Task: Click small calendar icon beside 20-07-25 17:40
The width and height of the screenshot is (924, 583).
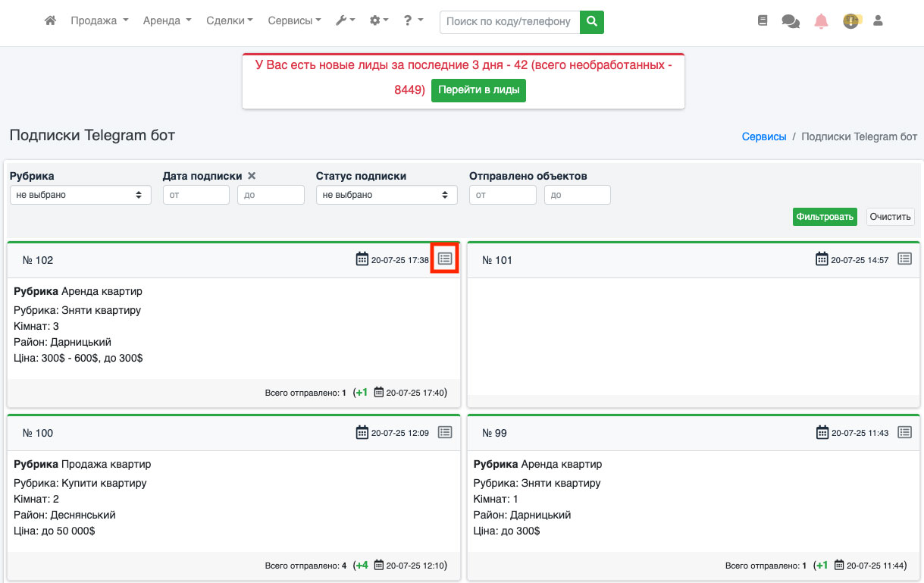Action: pos(379,393)
